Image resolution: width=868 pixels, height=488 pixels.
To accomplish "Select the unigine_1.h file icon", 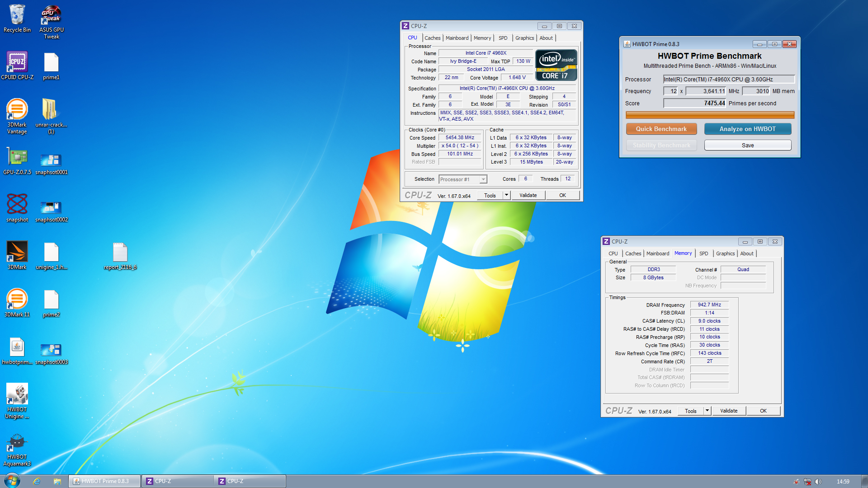I will 51,255.
